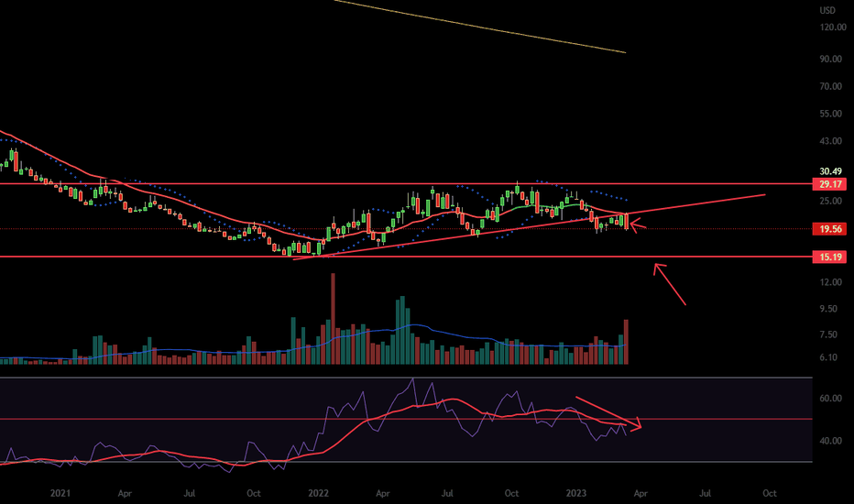The image size is (854, 504).
Task: Click the 2021 time axis label
Action: point(60,493)
